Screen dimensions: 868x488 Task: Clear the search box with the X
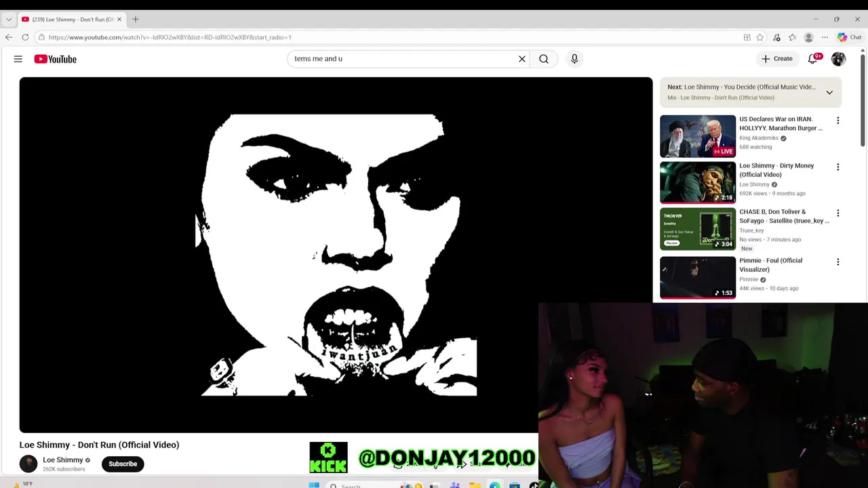coord(522,59)
